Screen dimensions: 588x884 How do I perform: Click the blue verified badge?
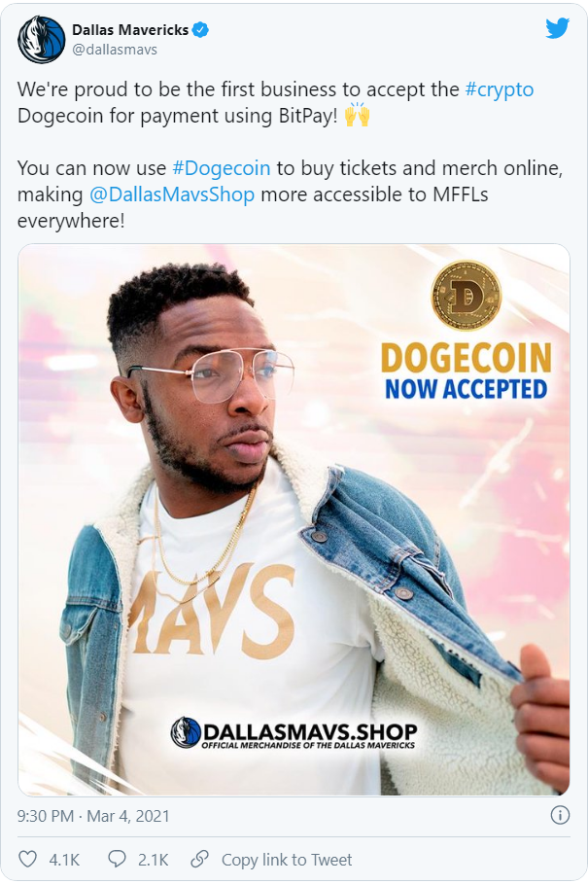pyautogui.click(x=200, y=30)
